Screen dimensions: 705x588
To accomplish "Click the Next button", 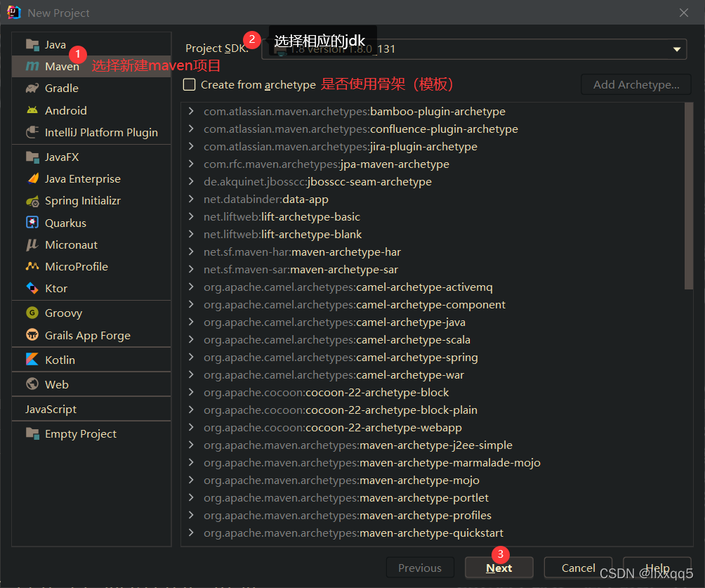I will pyautogui.click(x=499, y=568).
